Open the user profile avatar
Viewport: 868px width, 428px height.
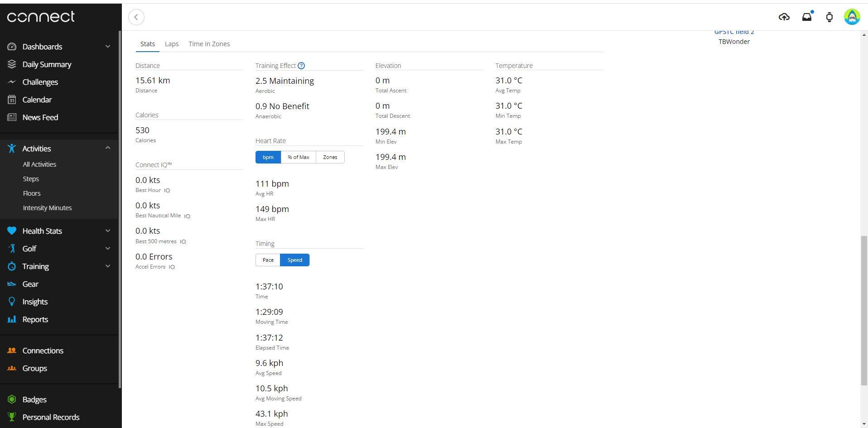852,17
